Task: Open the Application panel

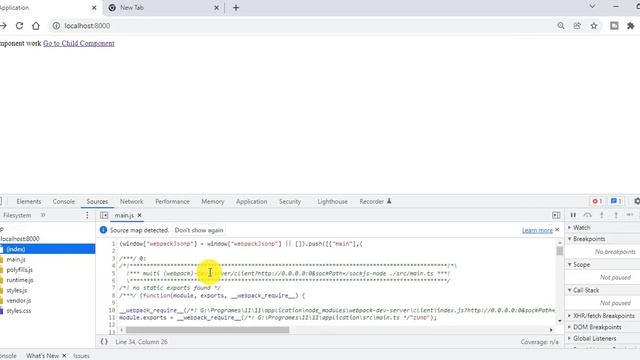Action: 251,202
